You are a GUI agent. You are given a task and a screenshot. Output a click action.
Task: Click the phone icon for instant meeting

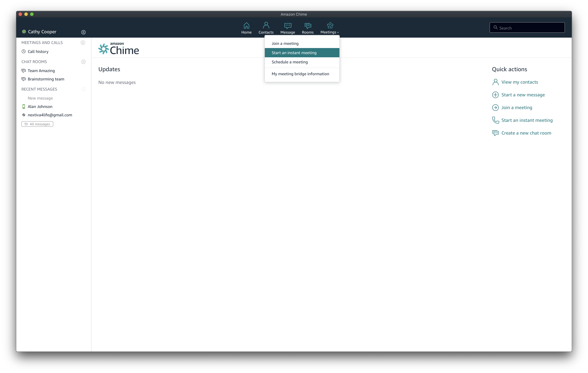(x=495, y=120)
